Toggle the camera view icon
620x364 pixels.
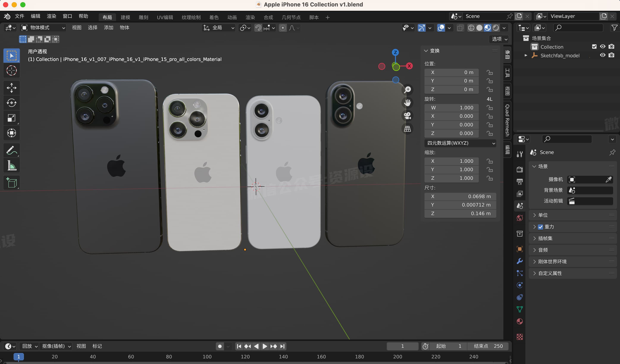(x=408, y=116)
